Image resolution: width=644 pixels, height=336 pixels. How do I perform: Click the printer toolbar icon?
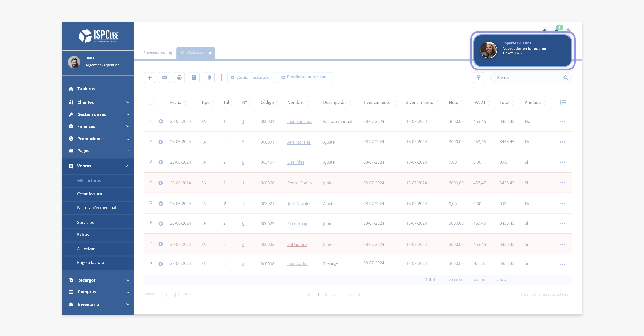[179, 78]
